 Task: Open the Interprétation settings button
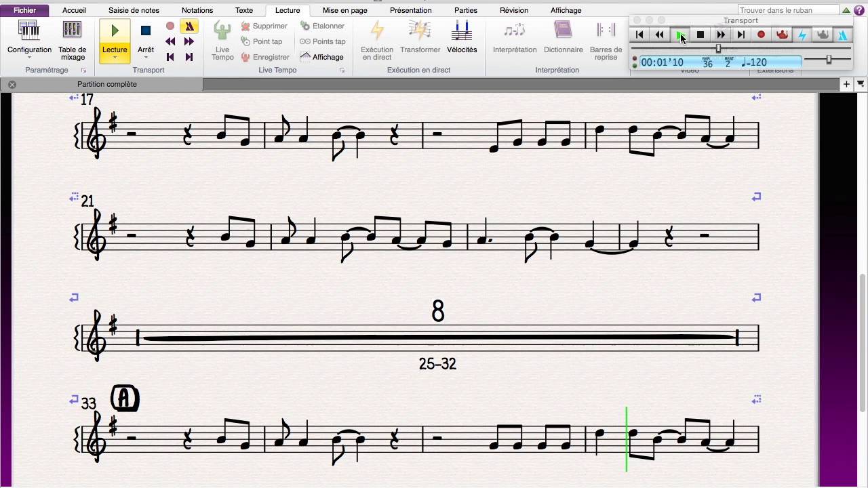[x=515, y=37]
